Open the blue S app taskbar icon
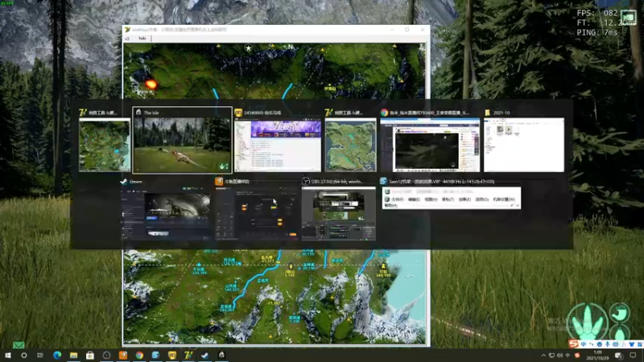The height and width of the screenshot is (362, 644). pos(155,356)
